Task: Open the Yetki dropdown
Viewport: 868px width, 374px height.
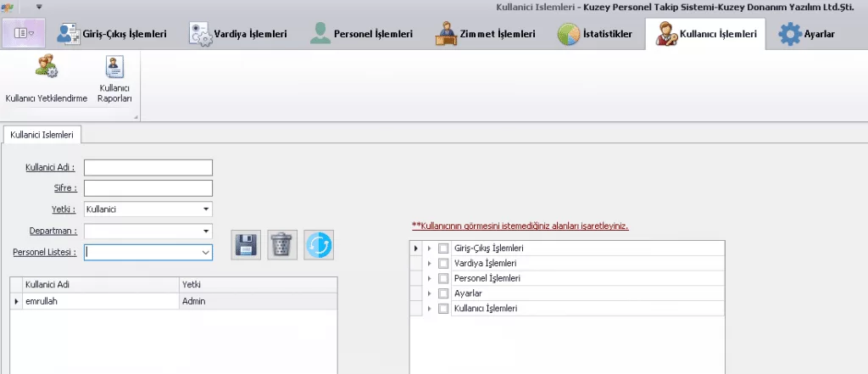Action: 206,209
